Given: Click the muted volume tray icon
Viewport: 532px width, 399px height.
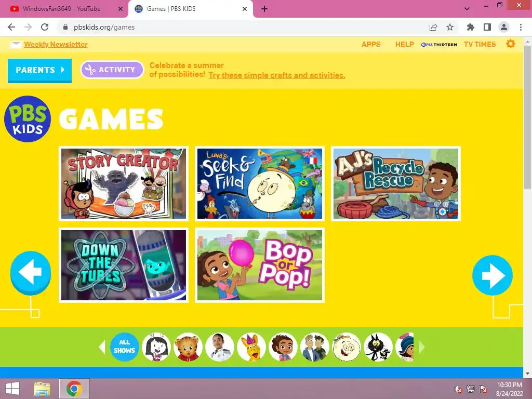Looking at the screenshot, I should click(x=458, y=389).
